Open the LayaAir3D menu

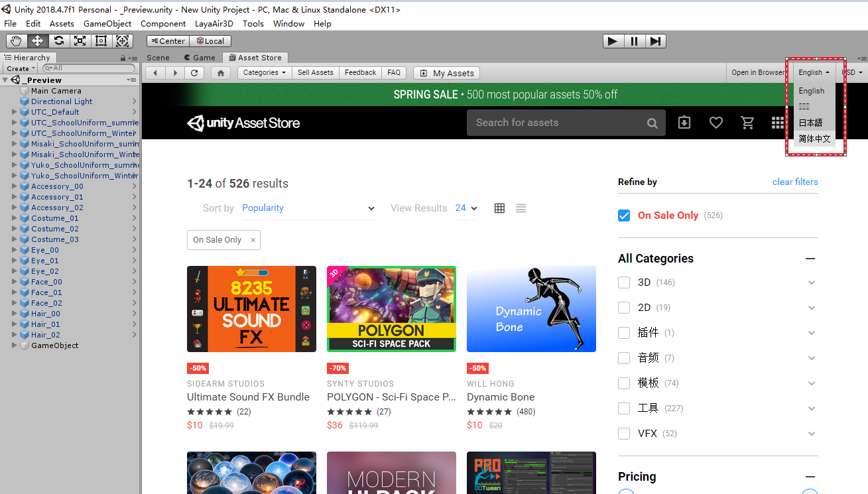pyautogui.click(x=214, y=23)
